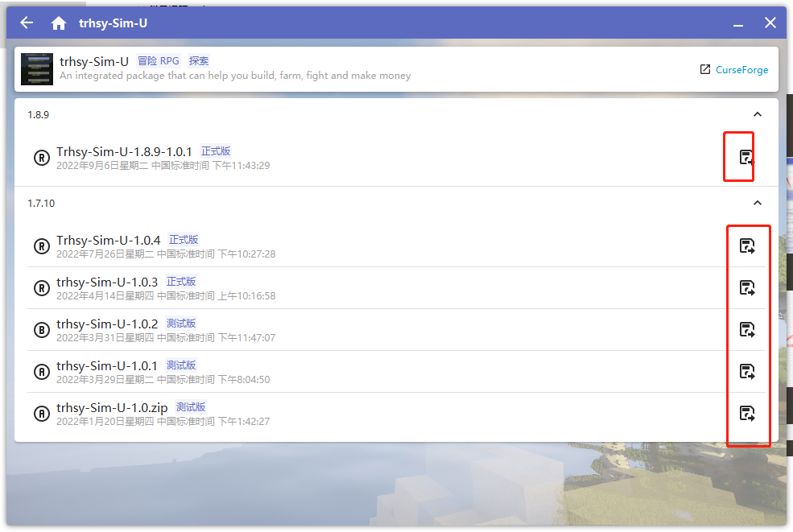Collapse the 1.7.10 version section
The height and width of the screenshot is (532, 793).
click(757, 203)
